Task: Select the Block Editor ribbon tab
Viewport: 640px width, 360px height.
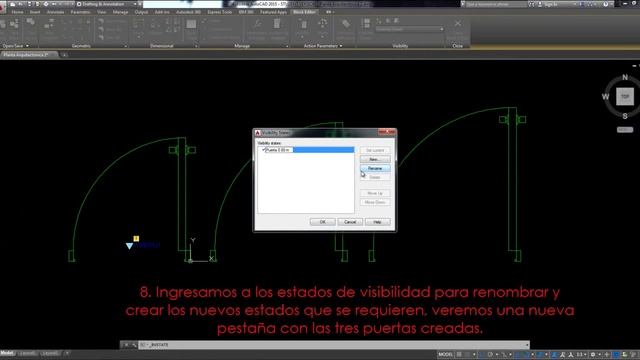Action: coord(304,12)
